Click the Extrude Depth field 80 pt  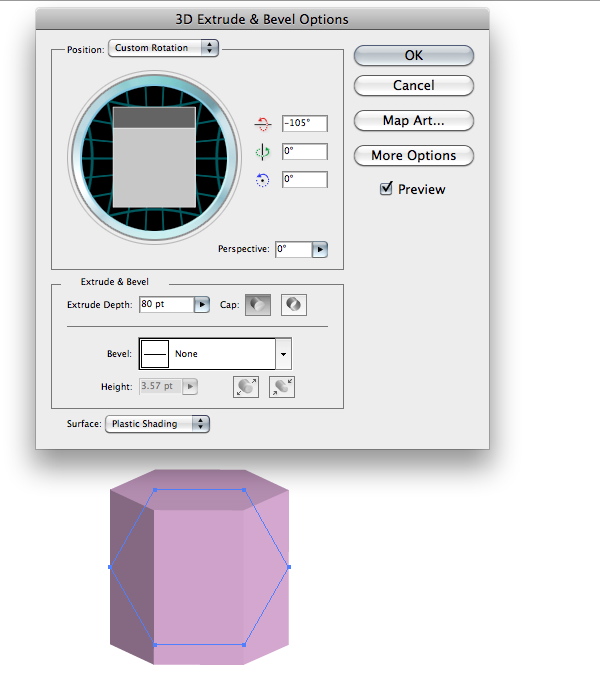167,305
